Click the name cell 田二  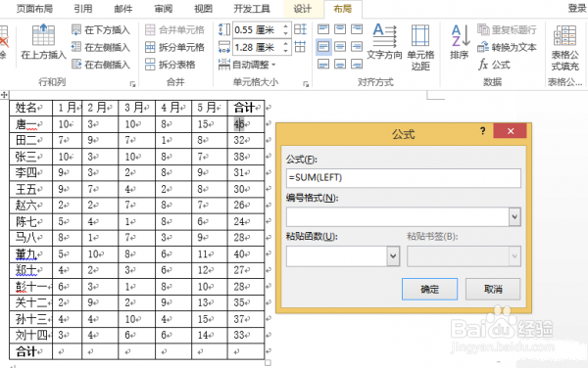[x=30, y=140]
